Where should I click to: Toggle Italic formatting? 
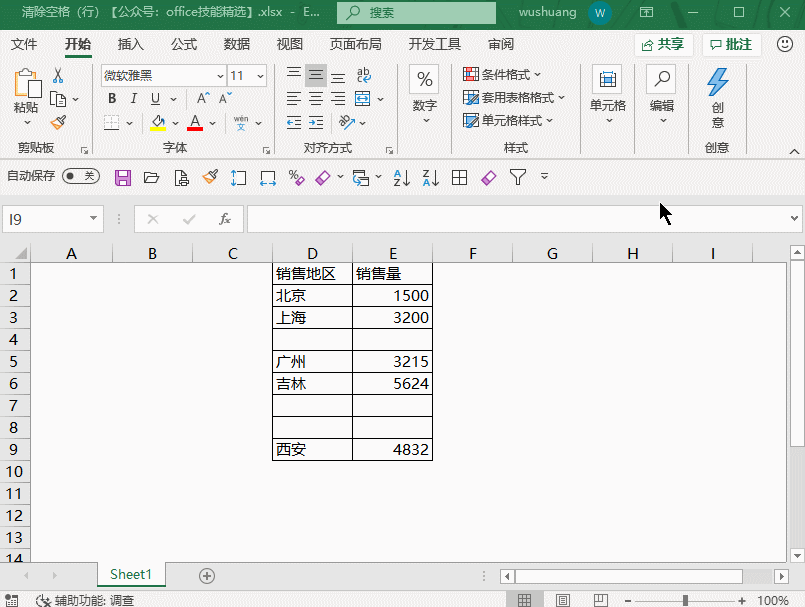[x=133, y=99]
